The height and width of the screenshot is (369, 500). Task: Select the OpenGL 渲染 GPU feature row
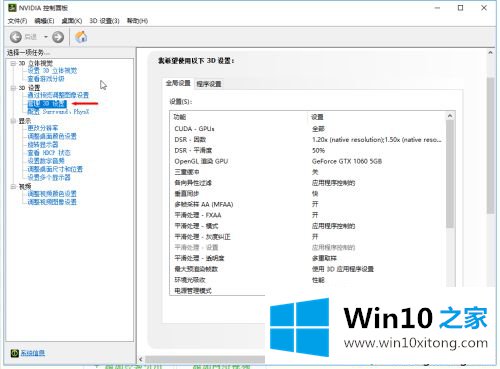(308, 161)
